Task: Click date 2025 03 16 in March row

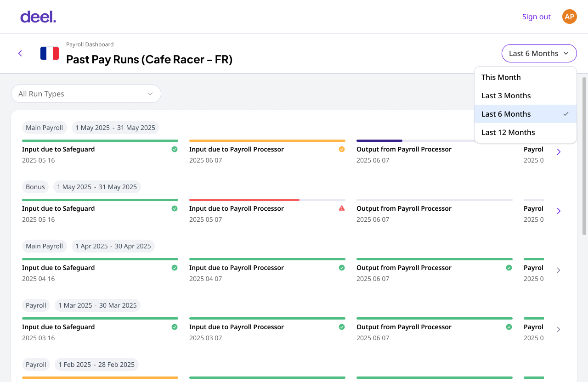Action: pos(38,338)
